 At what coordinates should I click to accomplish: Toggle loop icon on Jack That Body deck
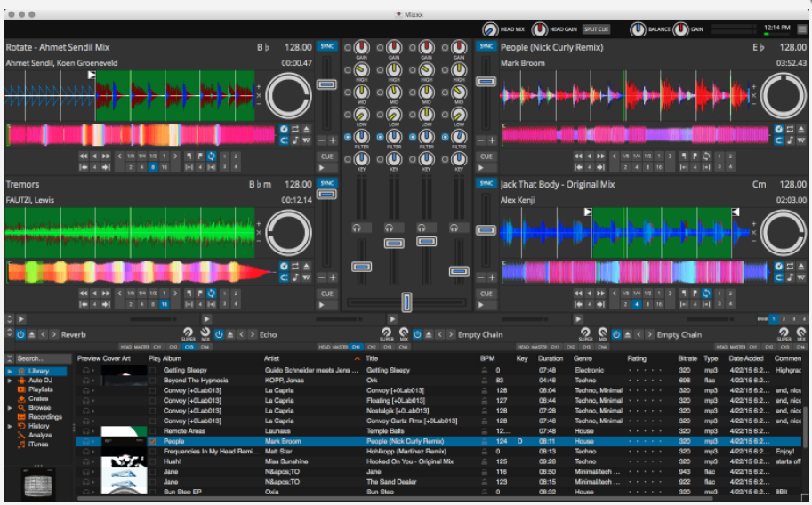point(706,293)
